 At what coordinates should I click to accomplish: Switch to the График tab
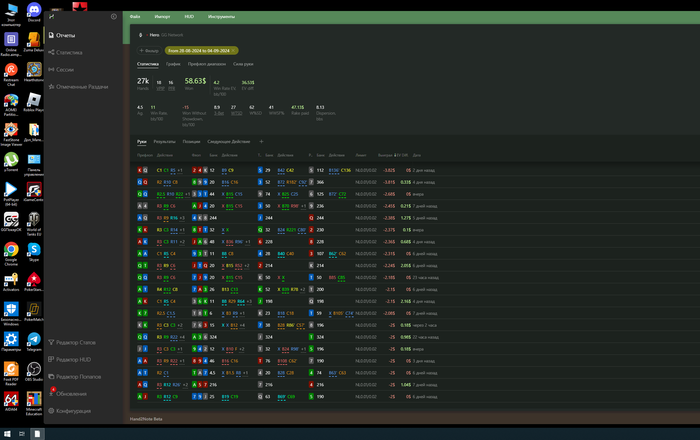173,63
